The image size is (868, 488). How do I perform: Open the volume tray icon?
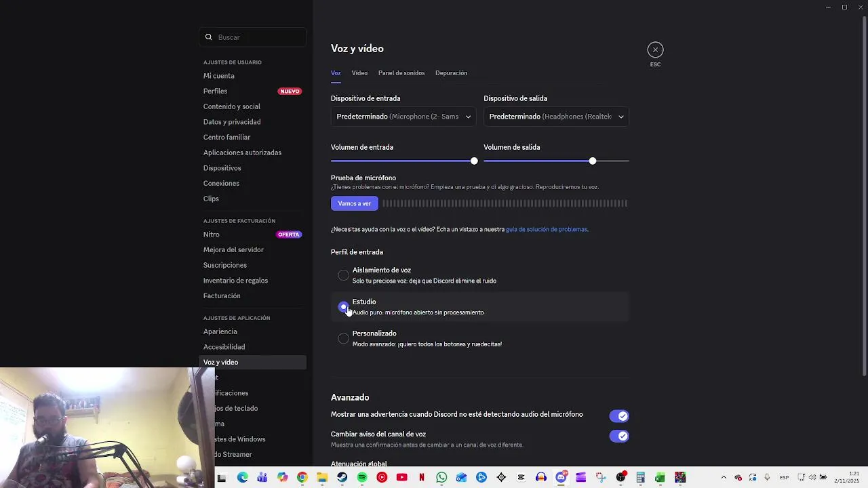(812, 478)
